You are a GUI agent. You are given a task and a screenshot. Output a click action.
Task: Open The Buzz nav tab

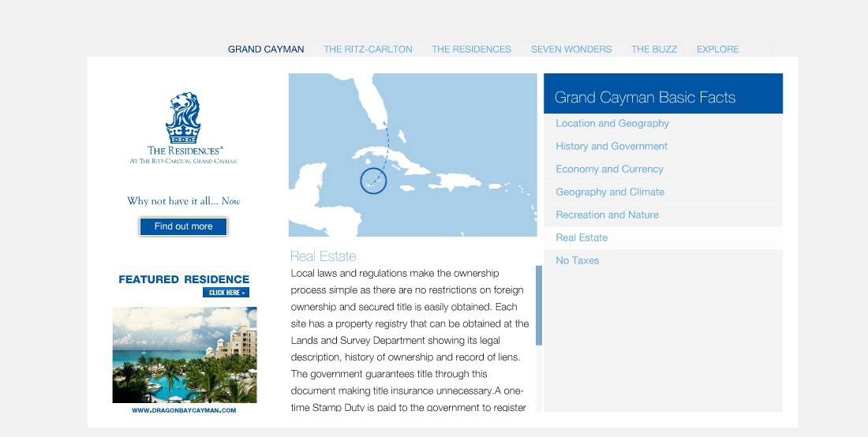[x=654, y=49]
